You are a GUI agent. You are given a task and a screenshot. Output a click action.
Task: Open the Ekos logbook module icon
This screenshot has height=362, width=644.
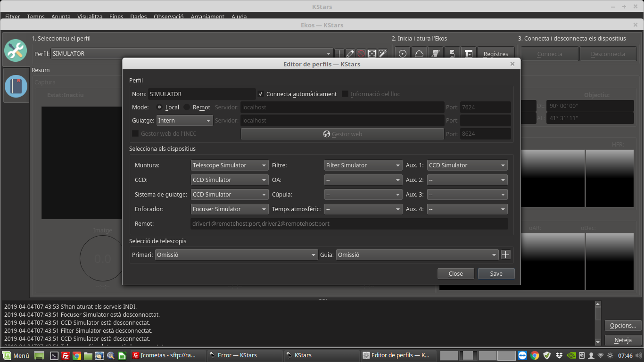point(16,86)
